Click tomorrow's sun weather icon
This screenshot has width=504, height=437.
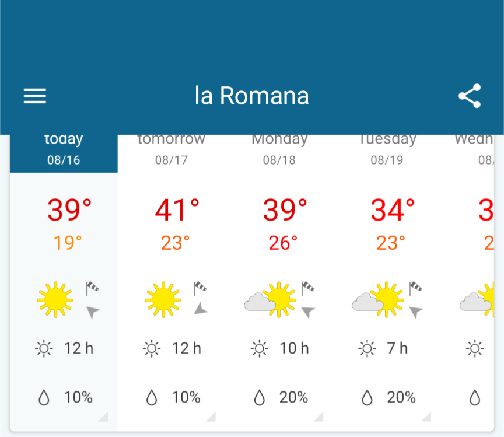coord(163,299)
